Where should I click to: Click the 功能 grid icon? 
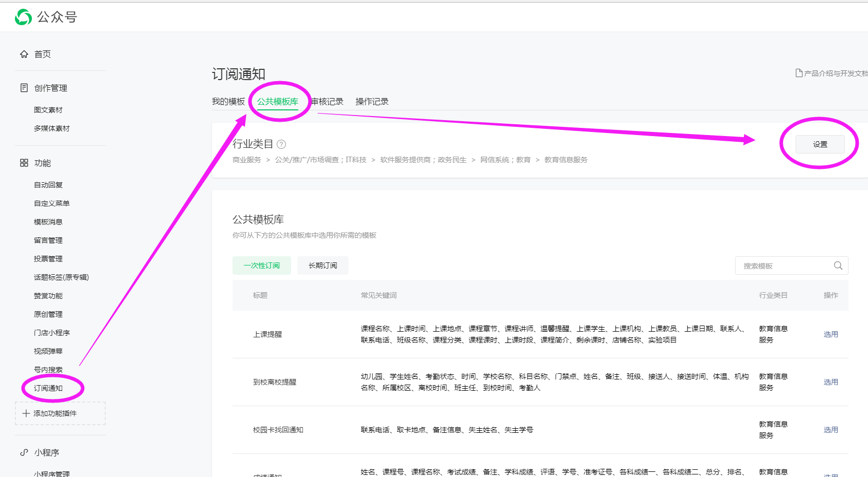[x=24, y=163]
